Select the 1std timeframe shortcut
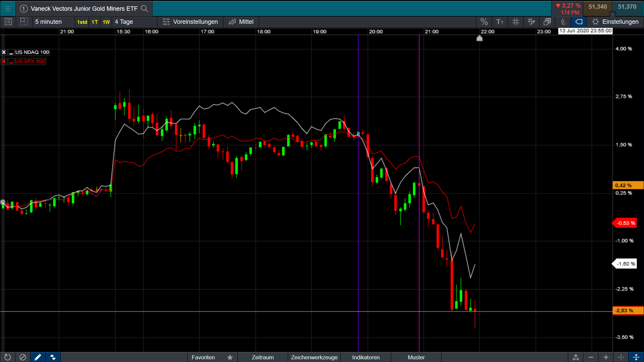The height and width of the screenshot is (362, 644). 82,22
